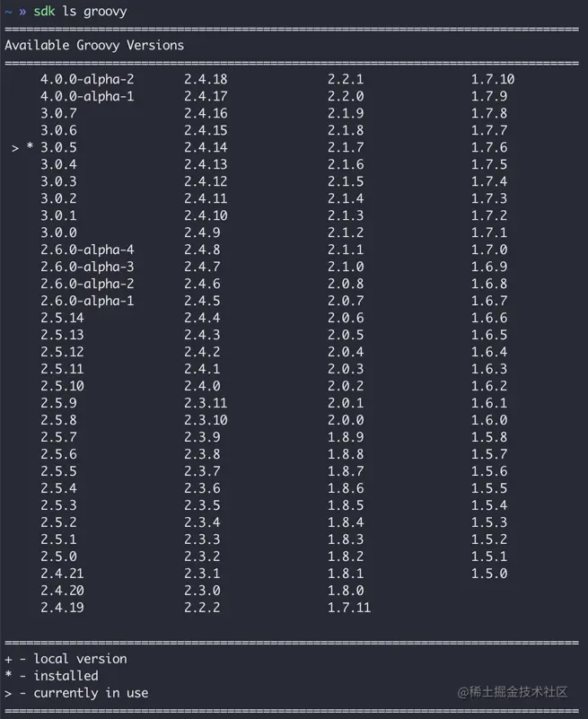The image size is (588, 719).
Task: Select version 1.5.8
Action: pyautogui.click(x=489, y=437)
